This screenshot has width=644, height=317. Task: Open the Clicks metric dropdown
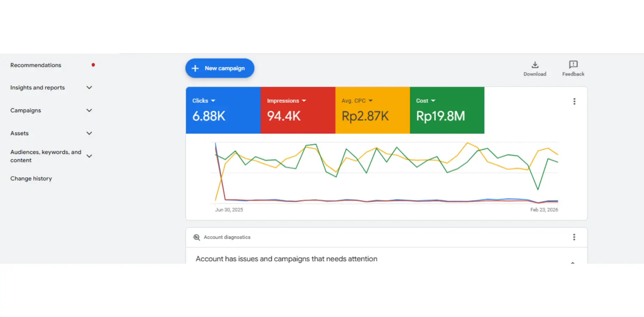pyautogui.click(x=213, y=101)
